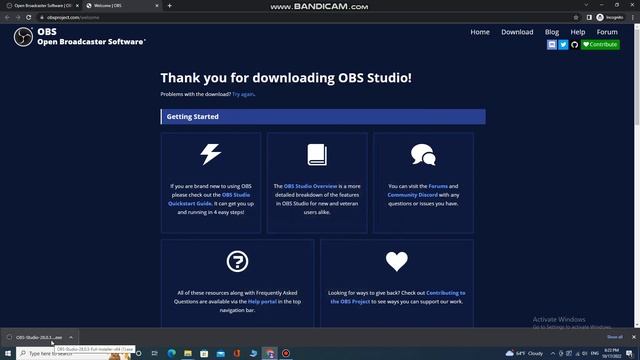The image size is (640, 360).
Task: Open the Windows notification center icon
Action: point(629,353)
